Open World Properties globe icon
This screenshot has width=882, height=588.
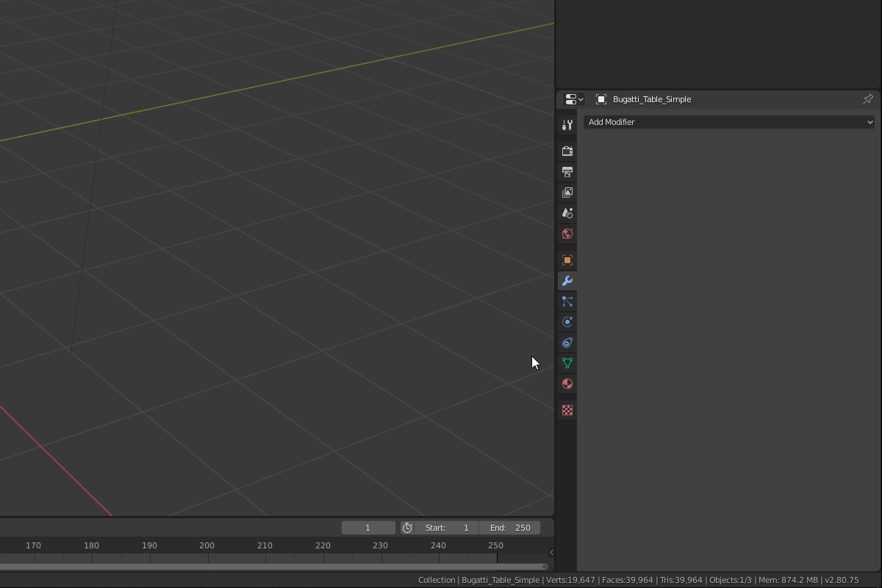567,233
